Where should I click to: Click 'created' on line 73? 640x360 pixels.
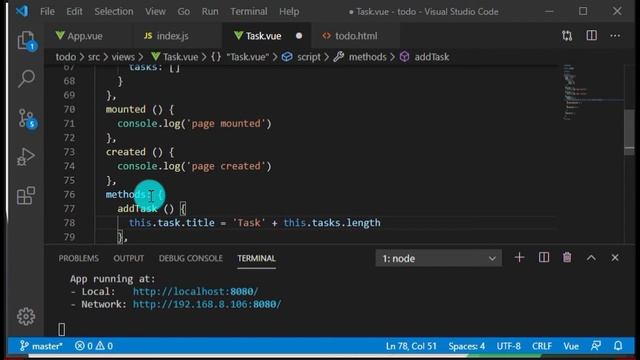(125, 152)
